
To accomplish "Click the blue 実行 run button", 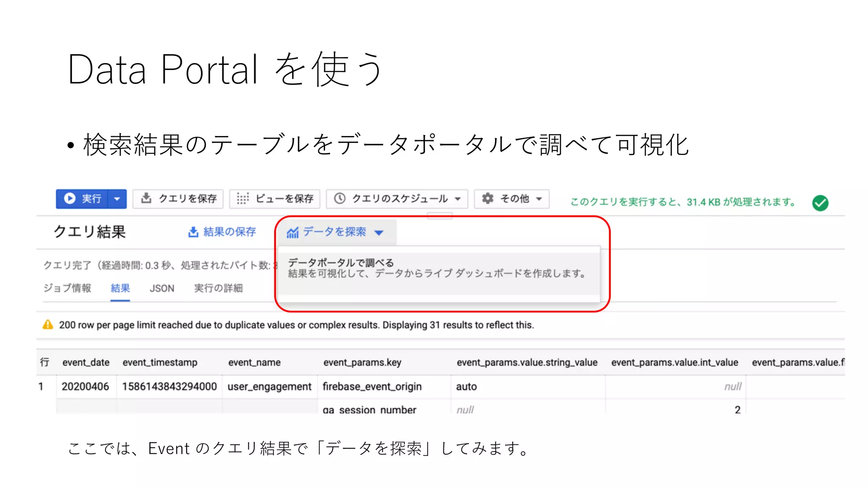I will [x=82, y=199].
